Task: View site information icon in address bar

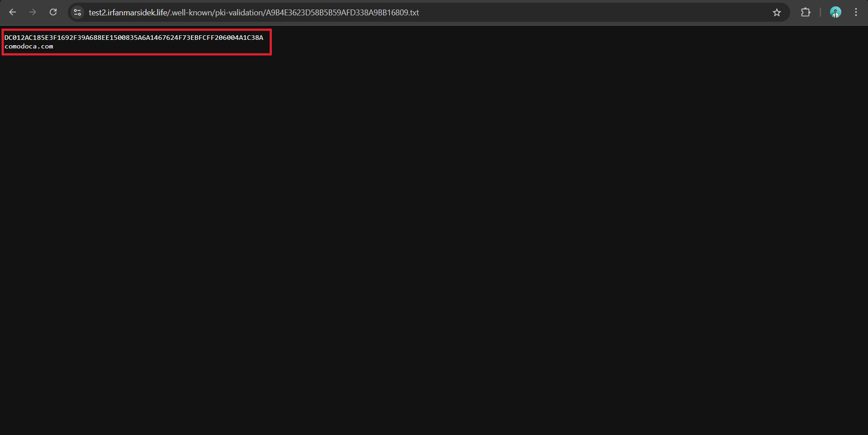Action: (77, 12)
